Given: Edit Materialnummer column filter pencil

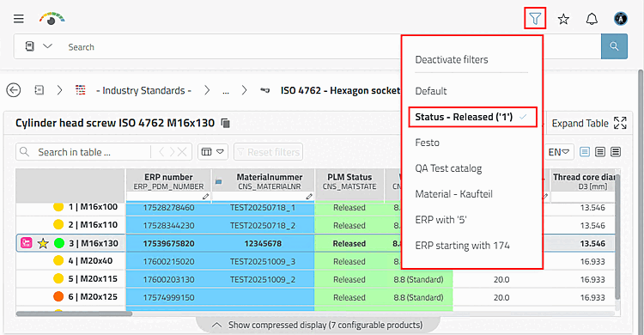Looking at the screenshot, I should click(x=309, y=197).
